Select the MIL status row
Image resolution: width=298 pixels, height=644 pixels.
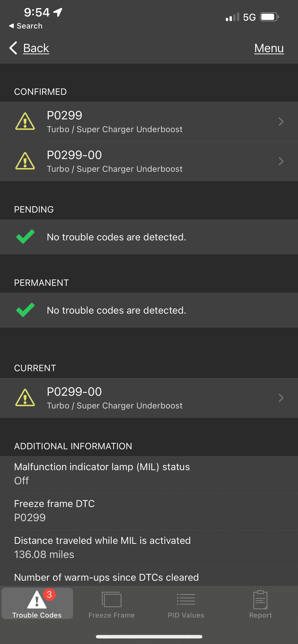149,474
